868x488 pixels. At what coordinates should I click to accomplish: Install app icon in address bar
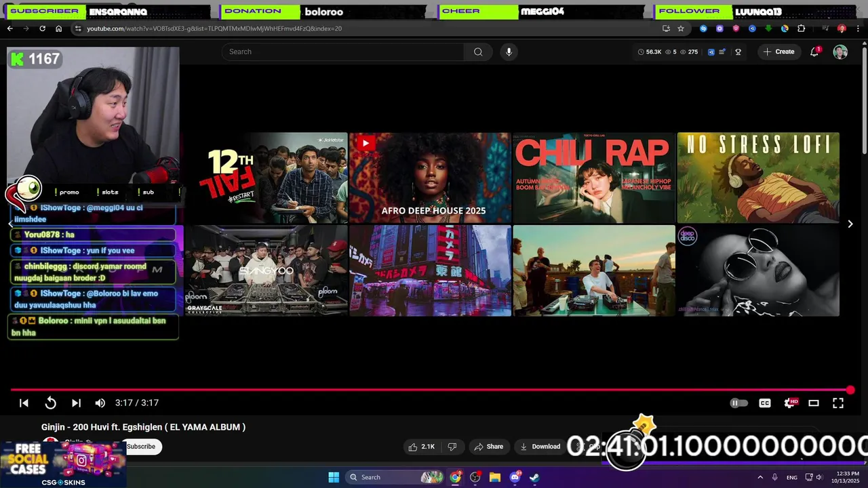pyautogui.click(x=666, y=28)
